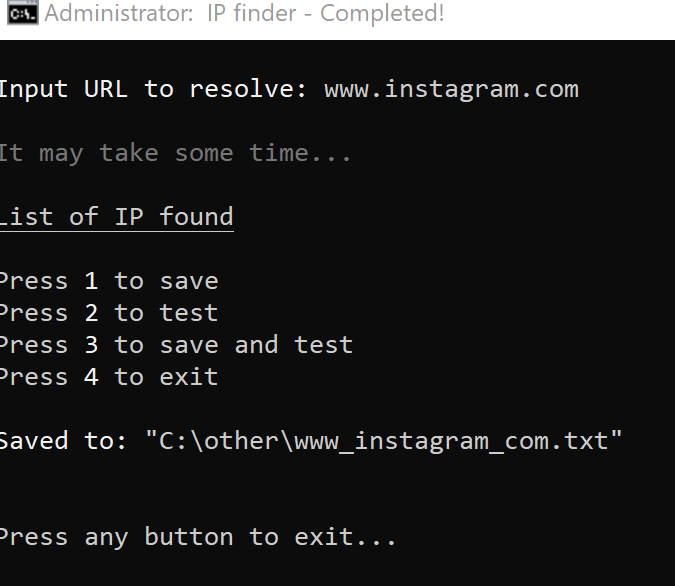Viewport: 675px width, 586px height.
Task: Click the 'It may take some time...' line
Action: click(x=175, y=154)
